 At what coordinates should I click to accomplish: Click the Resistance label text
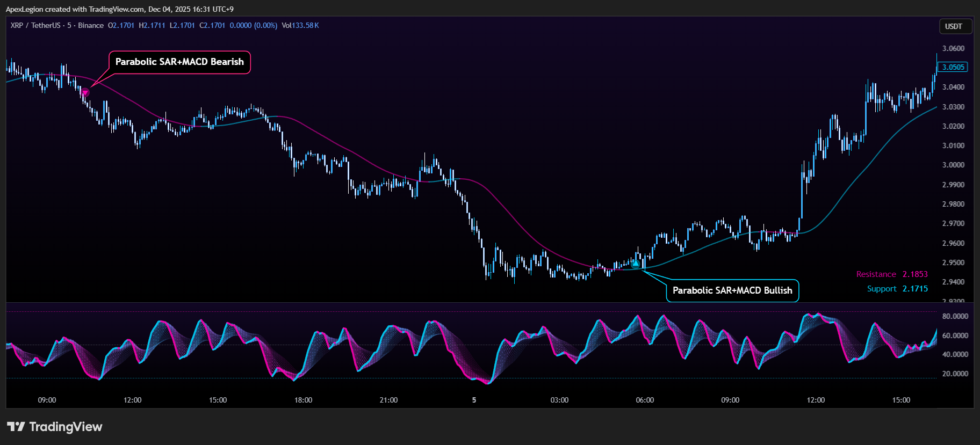[876, 274]
